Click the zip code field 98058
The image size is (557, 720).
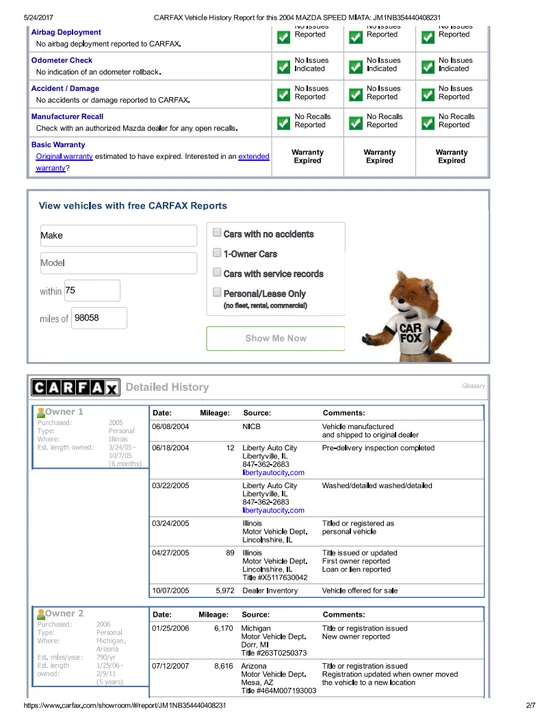point(99,318)
